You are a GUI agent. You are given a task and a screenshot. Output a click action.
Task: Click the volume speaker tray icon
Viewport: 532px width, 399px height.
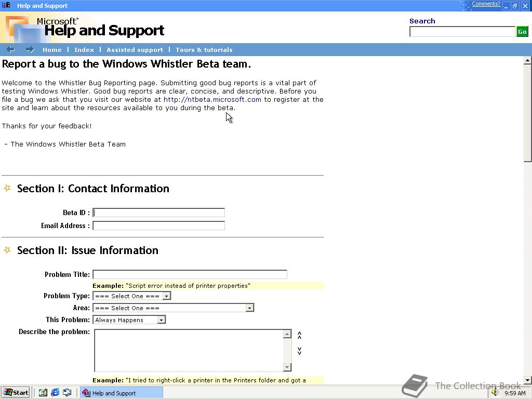click(x=496, y=393)
